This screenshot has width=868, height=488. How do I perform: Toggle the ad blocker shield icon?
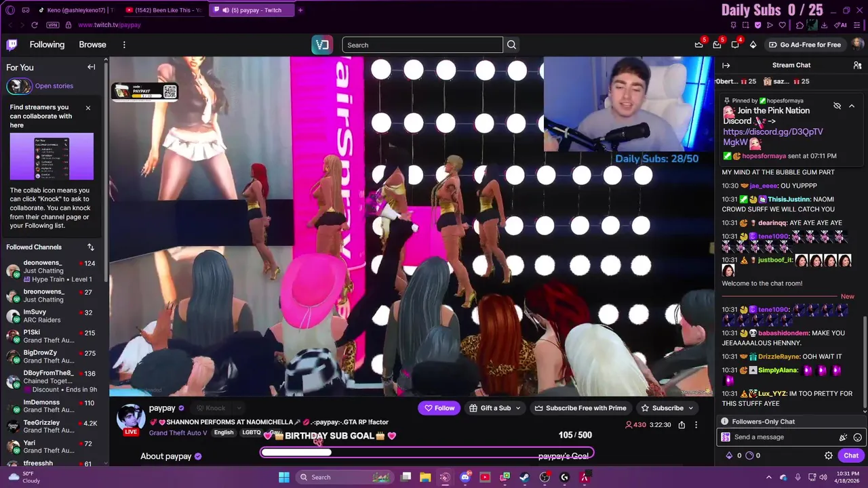757,25
